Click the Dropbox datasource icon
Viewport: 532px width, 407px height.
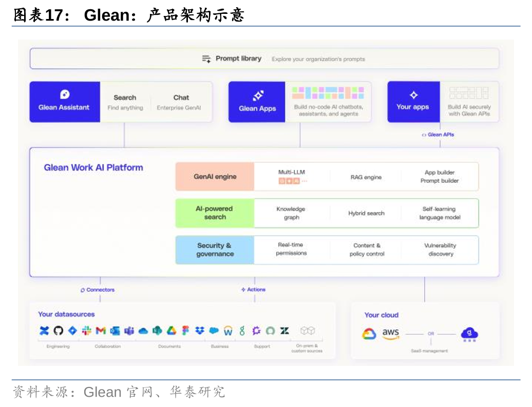[200, 331]
